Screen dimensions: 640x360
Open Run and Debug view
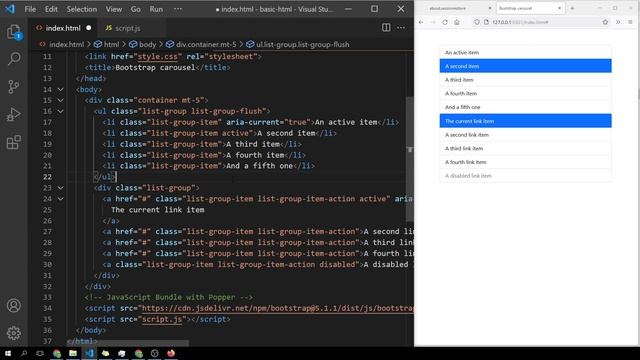pyautogui.click(x=13, y=115)
